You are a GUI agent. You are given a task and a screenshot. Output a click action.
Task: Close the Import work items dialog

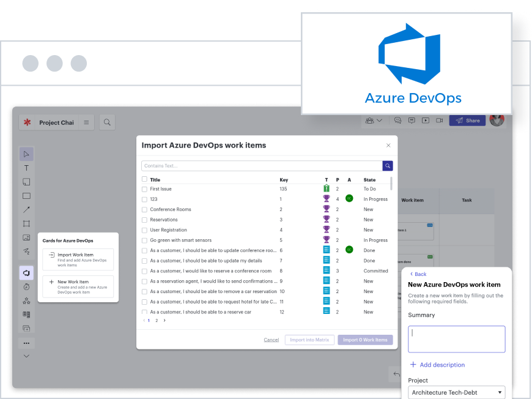(x=388, y=145)
